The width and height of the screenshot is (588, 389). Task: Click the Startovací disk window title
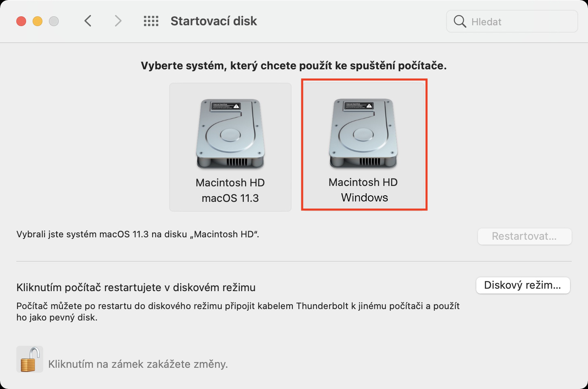coord(214,21)
